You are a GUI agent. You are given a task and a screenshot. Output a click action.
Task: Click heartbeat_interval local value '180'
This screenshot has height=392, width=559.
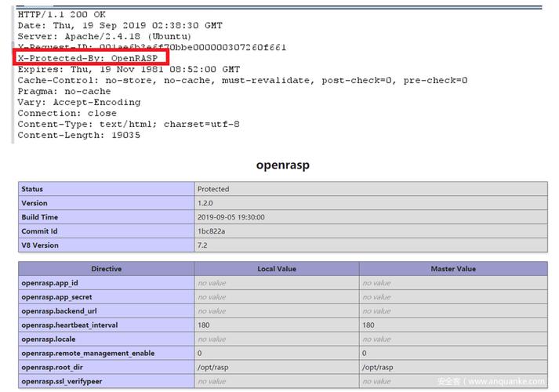(x=204, y=325)
